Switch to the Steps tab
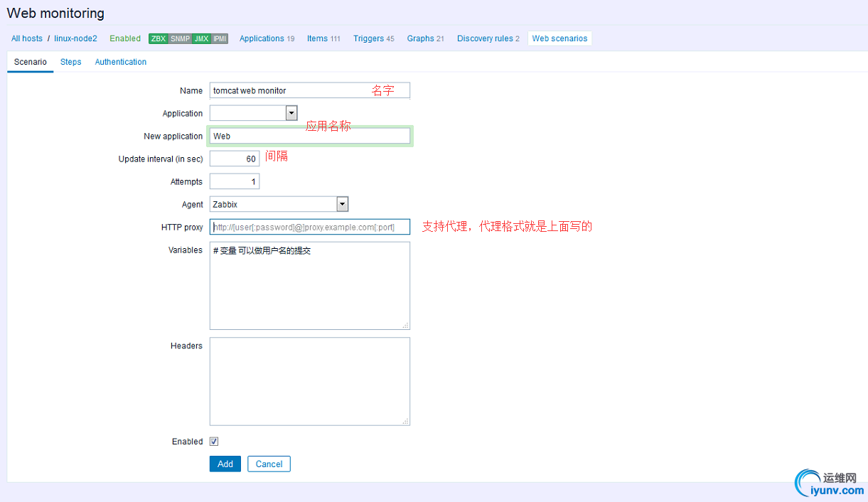 click(x=71, y=62)
